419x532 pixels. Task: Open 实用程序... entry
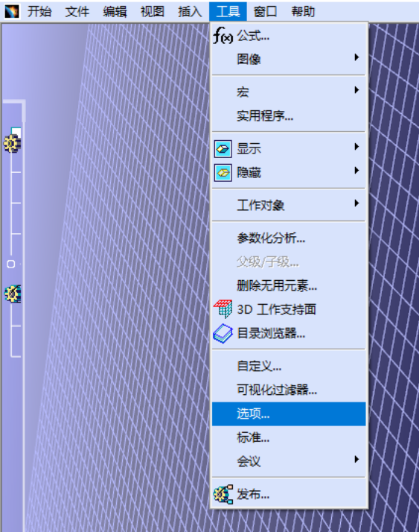(x=289, y=115)
